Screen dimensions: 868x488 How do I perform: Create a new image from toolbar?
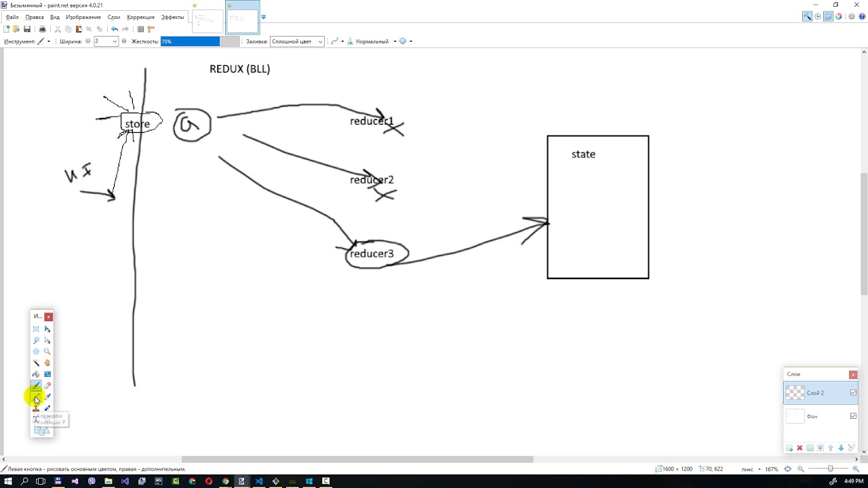click(x=7, y=29)
